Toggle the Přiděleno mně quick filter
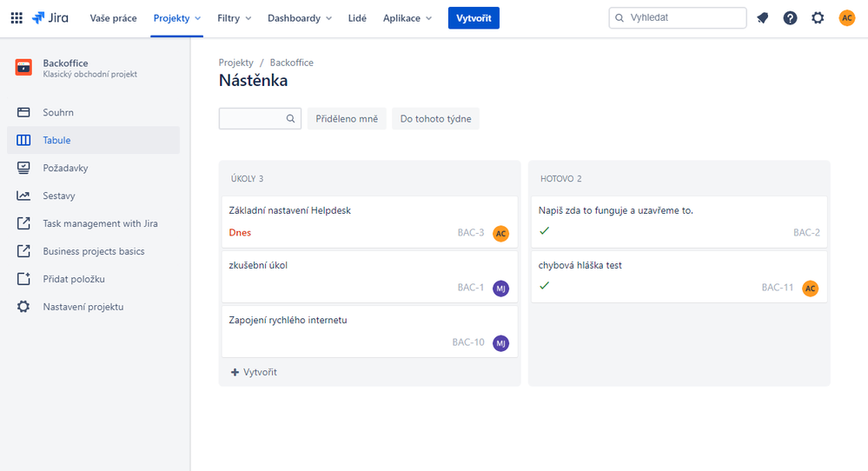This screenshot has height=471, width=868. click(347, 118)
